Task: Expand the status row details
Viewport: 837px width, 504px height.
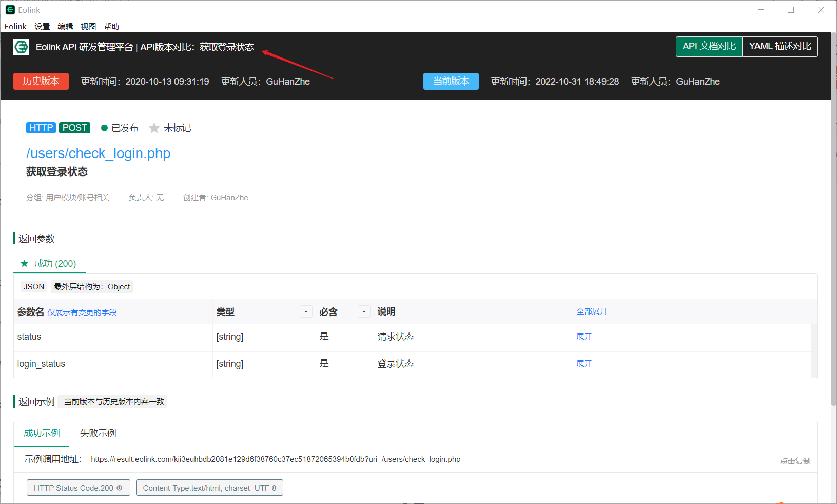Action: click(584, 337)
